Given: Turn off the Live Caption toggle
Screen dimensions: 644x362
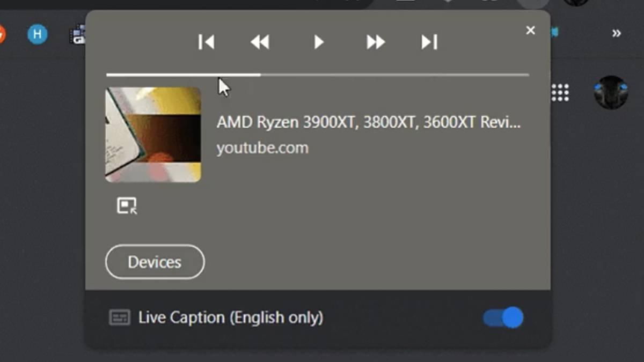Looking at the screenshot, I should [x=503, y=318].
